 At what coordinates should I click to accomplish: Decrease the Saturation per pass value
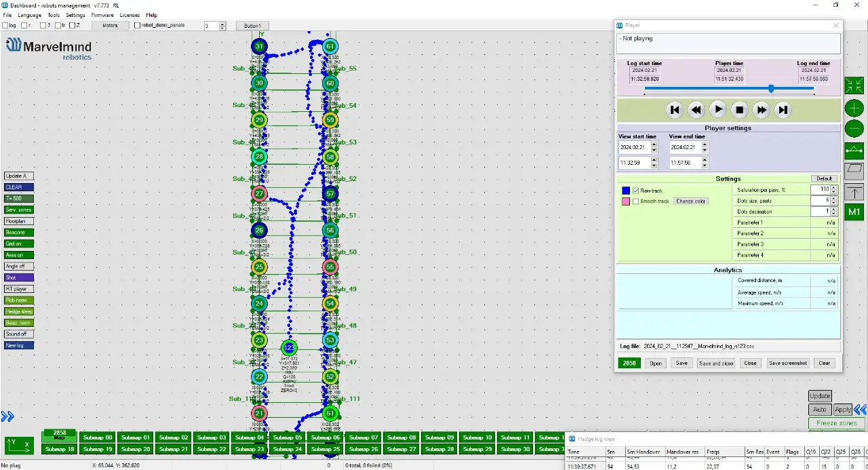pos(834,192)
